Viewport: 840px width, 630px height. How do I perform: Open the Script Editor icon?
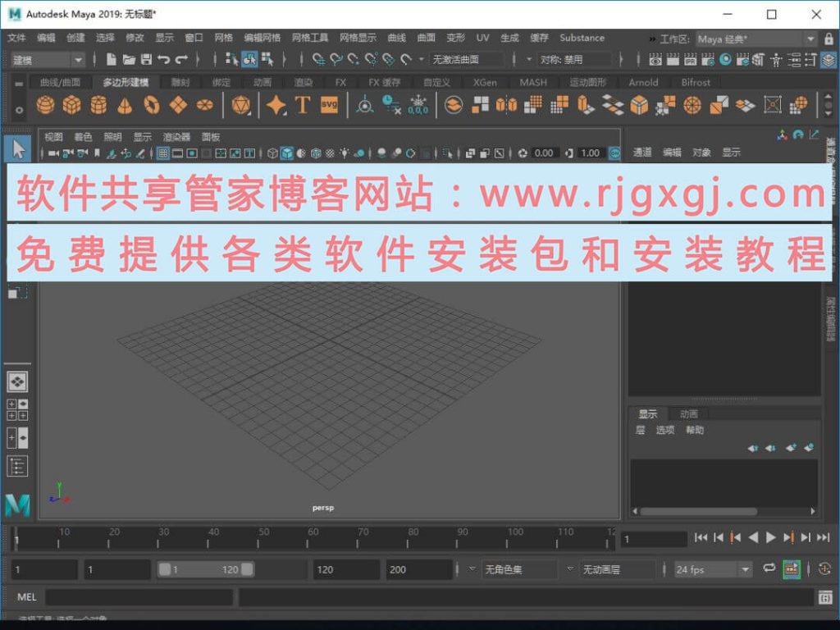click(825, 597)
